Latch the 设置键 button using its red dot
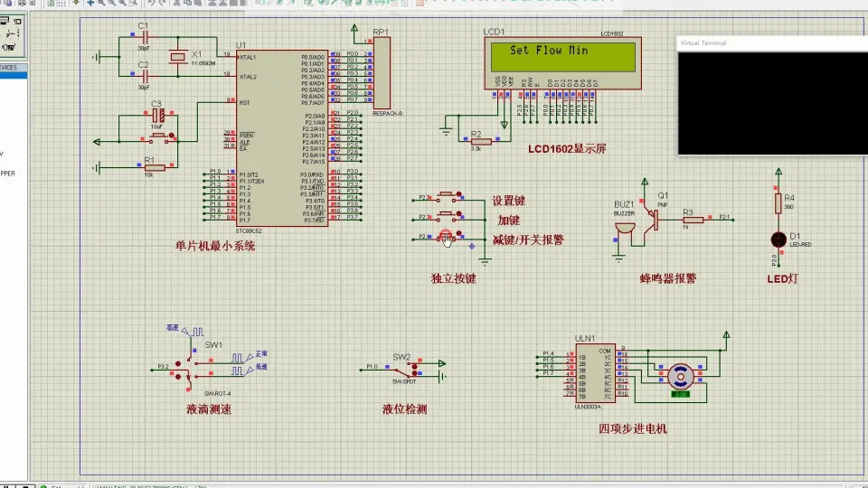This screenshot has width=868, height=488. point(459,194)
